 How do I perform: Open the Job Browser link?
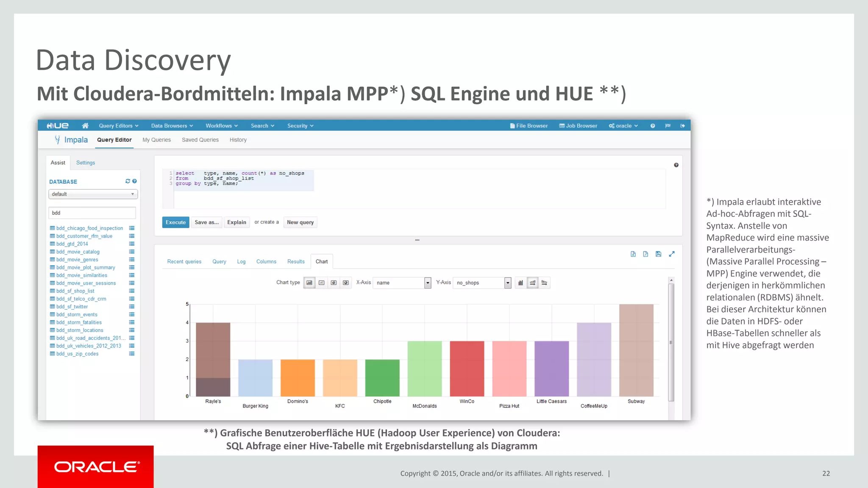578,126
